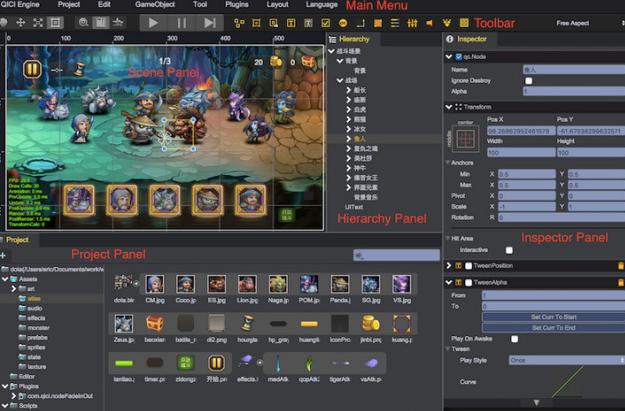Click the orange crown-shaped toolbar icon

pos(447,23)
